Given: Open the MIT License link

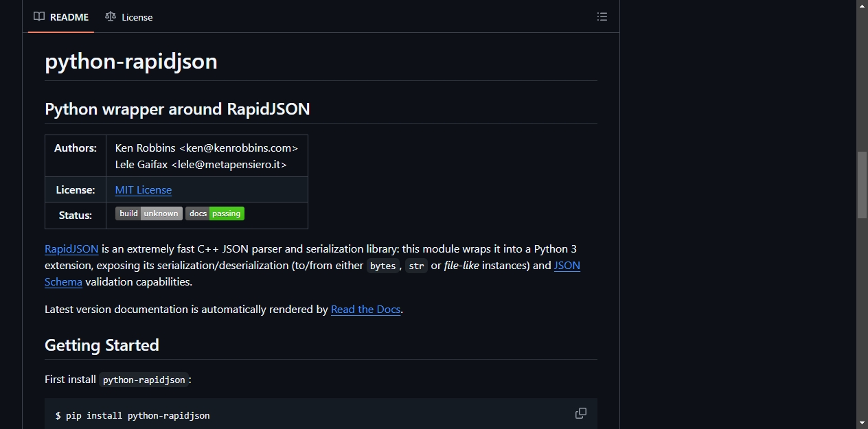Looking at the screenshot, I should coord(144,190).
